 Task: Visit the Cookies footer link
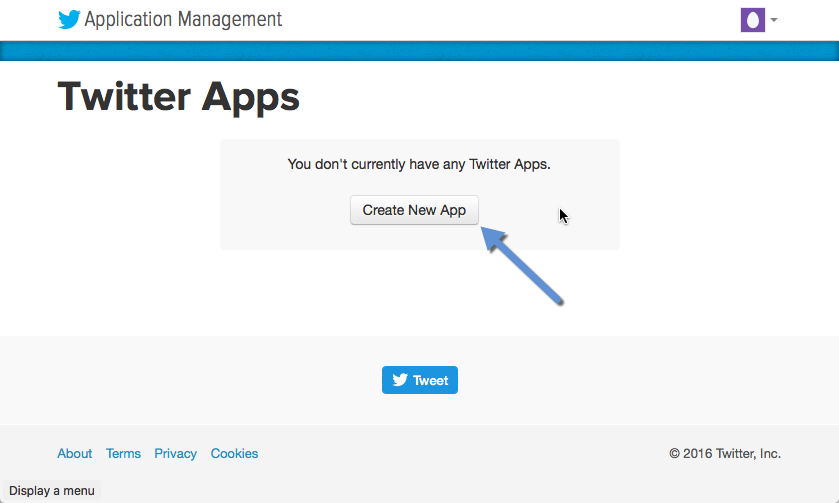pos(234,453)
